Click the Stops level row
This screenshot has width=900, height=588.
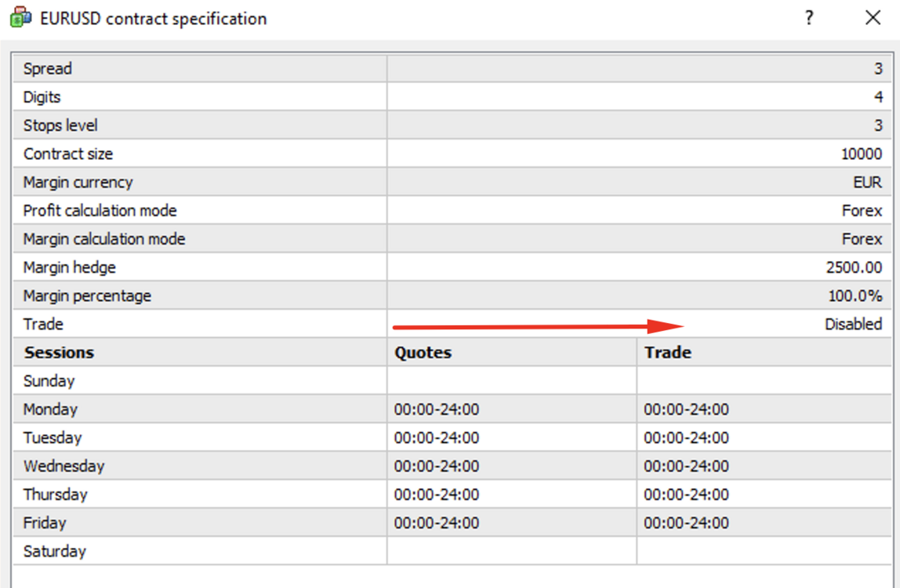tap(452, 125)
